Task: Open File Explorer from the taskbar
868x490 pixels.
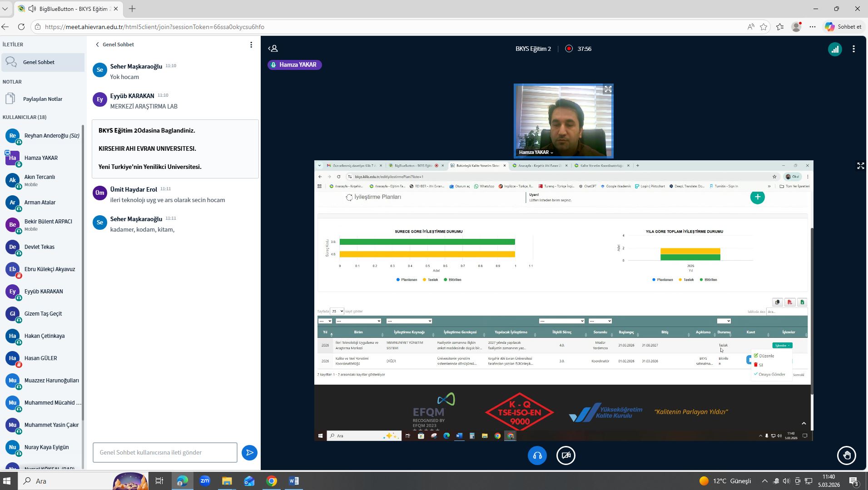Action: point(227,481)
